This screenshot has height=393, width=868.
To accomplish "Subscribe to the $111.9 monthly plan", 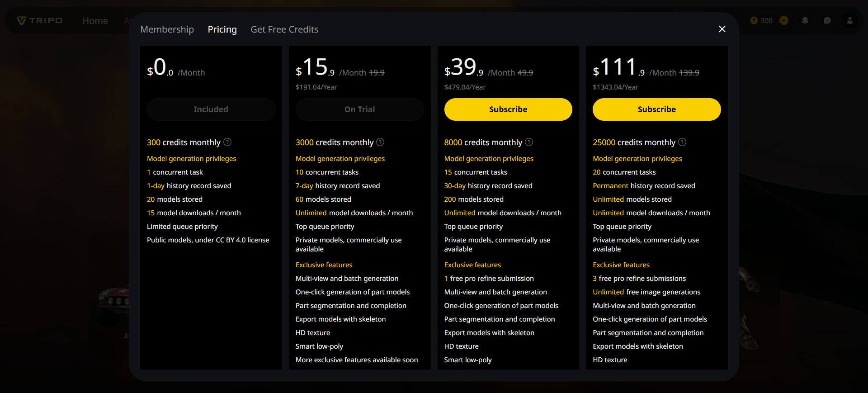I will point(656,109).
